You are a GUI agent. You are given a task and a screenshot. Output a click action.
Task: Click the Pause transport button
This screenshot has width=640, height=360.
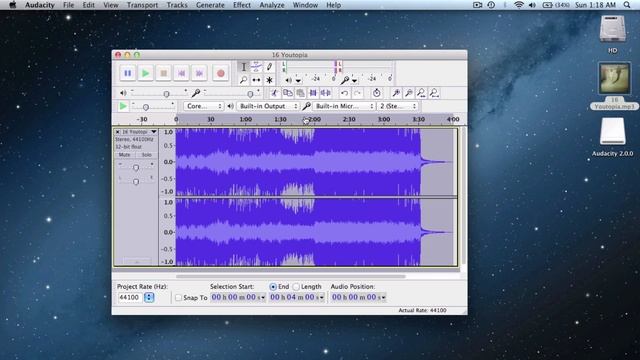pos(128,73)
